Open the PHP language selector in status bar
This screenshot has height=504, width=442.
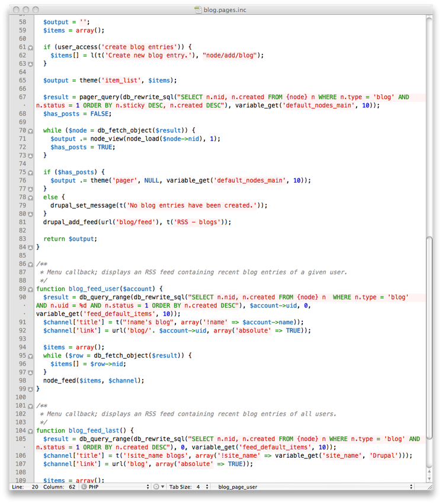point(116,487)
